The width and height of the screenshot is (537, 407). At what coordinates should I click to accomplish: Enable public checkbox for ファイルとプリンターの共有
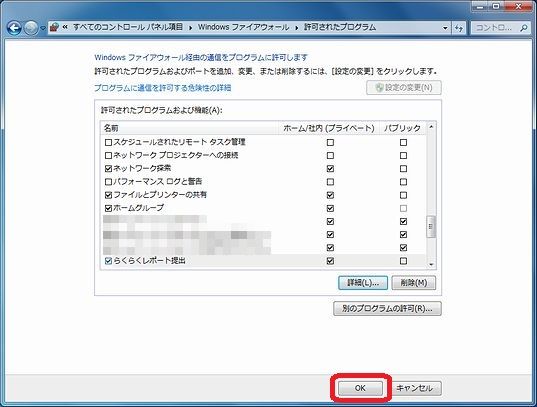(403, 195)
